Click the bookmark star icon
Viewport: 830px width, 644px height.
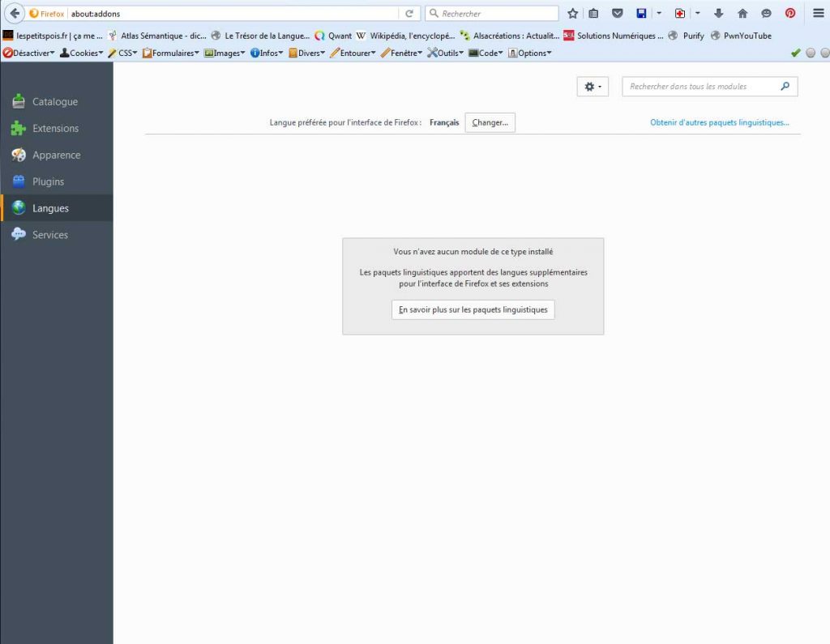(x=573, y=14)
